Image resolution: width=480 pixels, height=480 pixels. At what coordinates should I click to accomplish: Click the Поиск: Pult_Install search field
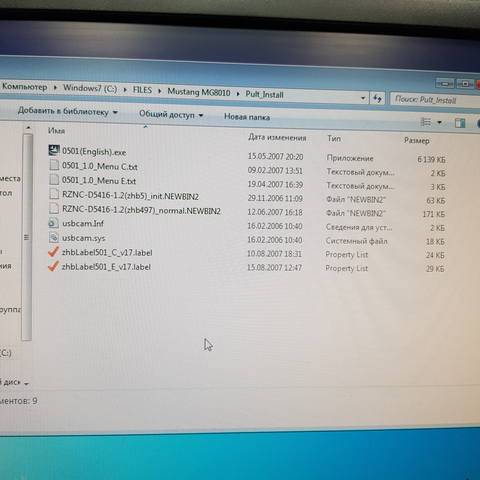[x=435, y=100]
